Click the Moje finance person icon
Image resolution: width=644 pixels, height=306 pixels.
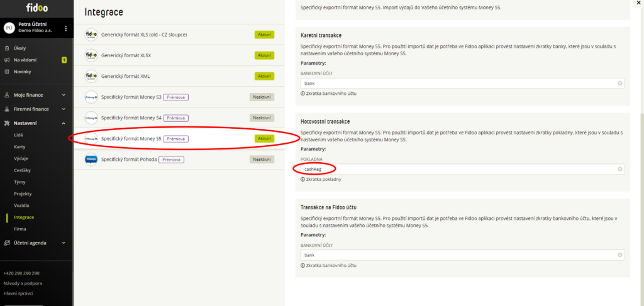click(x=6, y=95)
